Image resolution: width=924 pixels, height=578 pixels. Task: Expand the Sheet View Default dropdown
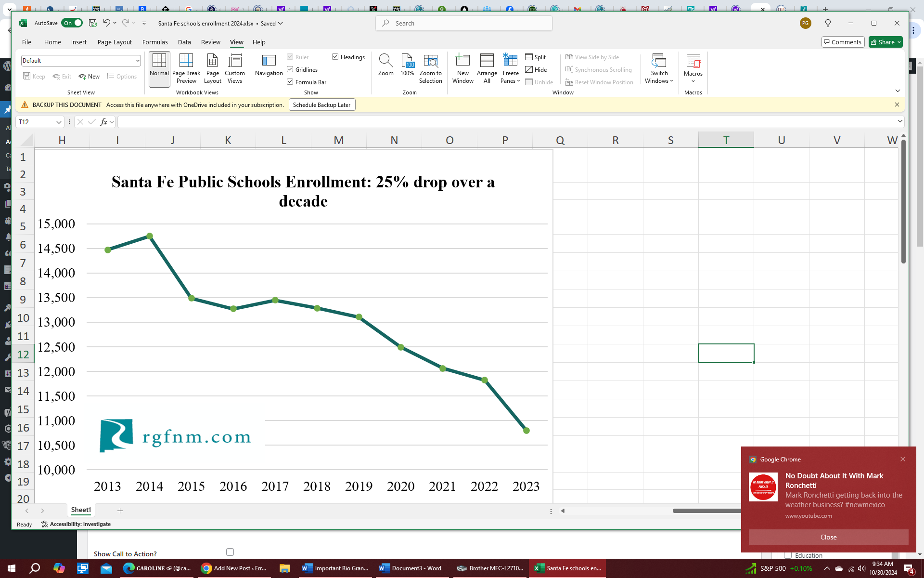(x=137, y=61)
